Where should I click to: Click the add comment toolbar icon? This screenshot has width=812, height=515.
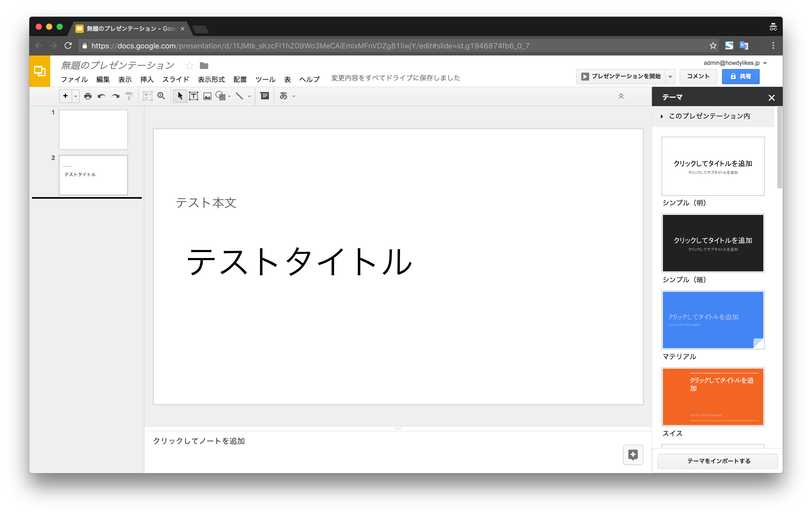(265, 96)
